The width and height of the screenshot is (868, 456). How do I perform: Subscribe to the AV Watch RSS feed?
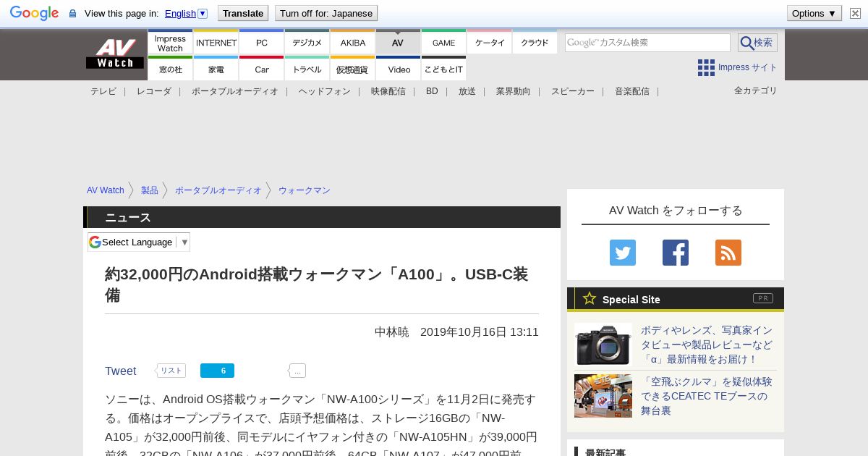[728, 253]
